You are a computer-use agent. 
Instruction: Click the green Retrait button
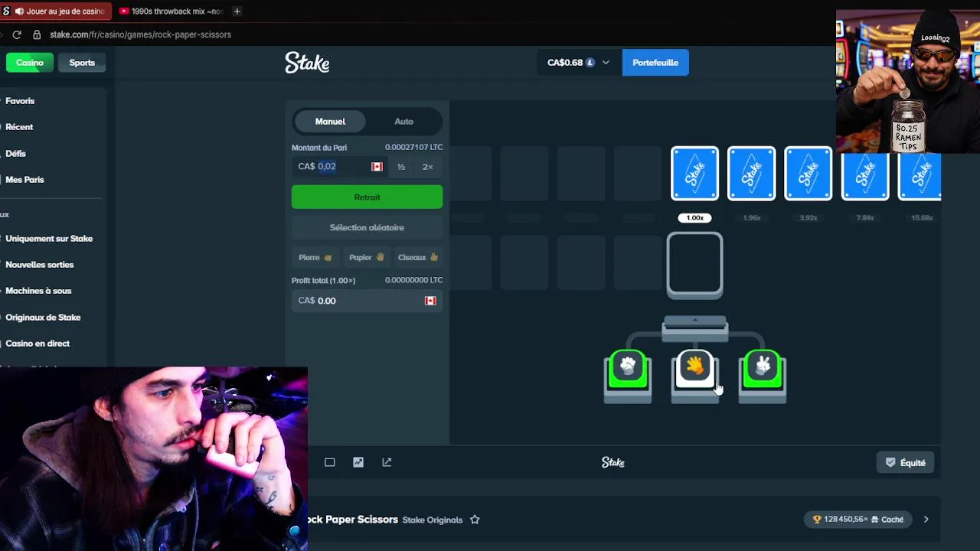[367, 197]
